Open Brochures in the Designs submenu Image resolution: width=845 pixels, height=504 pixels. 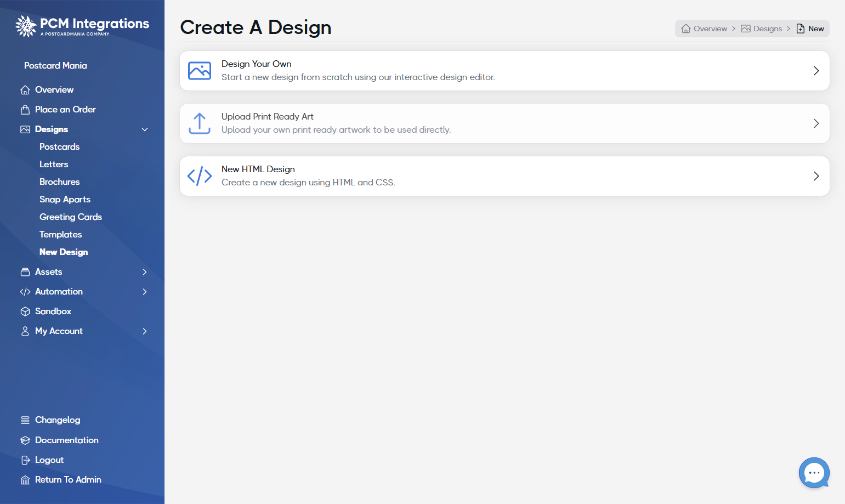(x=59, y=182)
